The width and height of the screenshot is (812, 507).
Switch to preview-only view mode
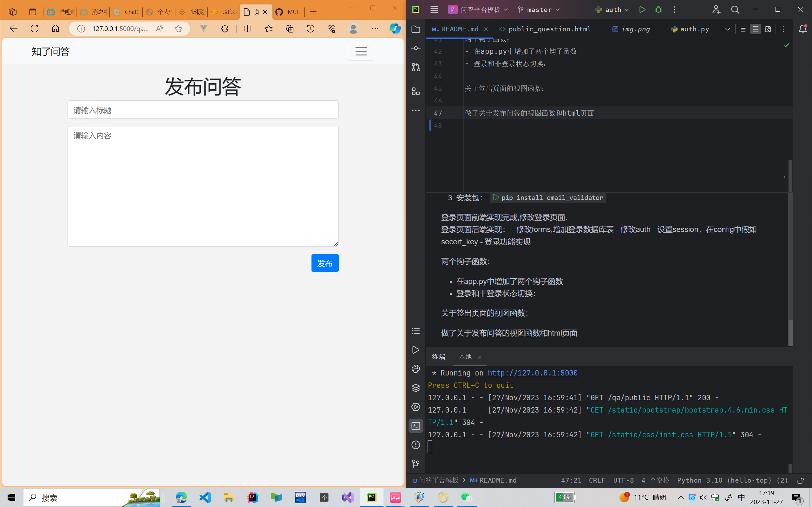coord(768,29)
